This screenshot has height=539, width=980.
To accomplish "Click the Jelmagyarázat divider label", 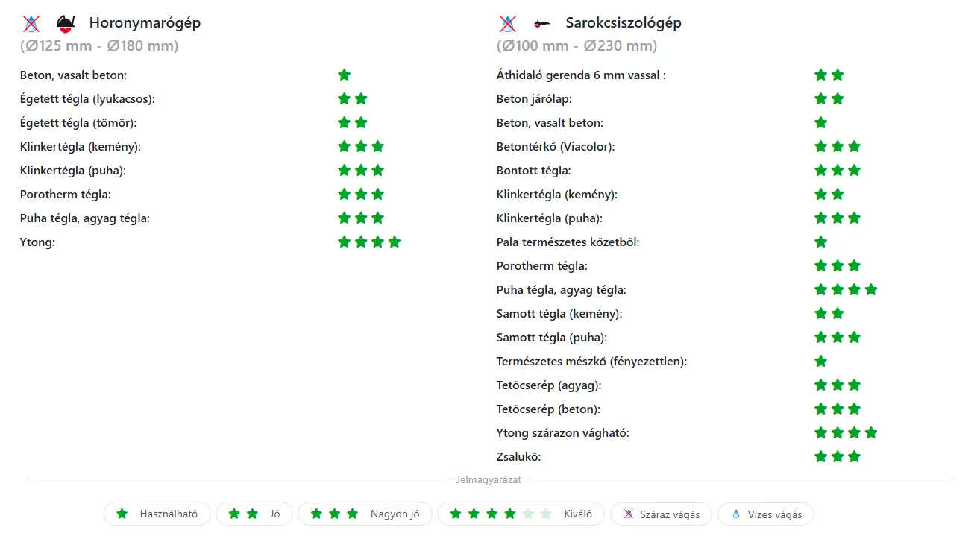I will point(489,479).
